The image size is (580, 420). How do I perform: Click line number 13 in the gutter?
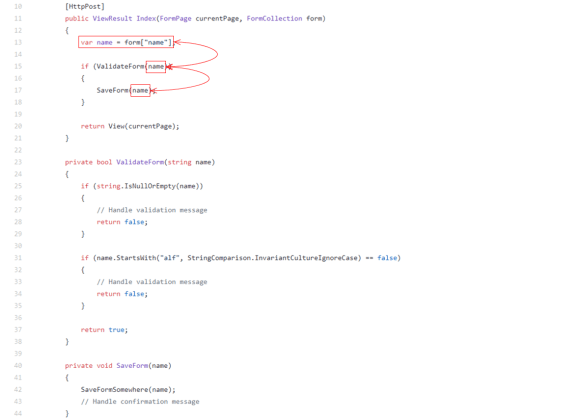click(x=18, y=43)
